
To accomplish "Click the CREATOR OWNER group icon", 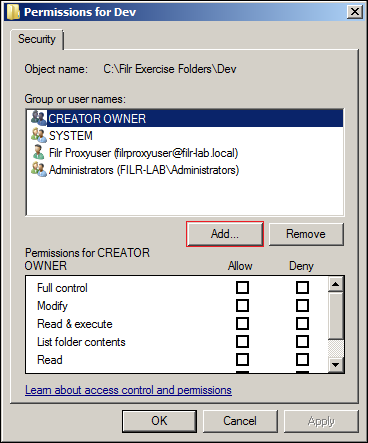I will [39, 118].
